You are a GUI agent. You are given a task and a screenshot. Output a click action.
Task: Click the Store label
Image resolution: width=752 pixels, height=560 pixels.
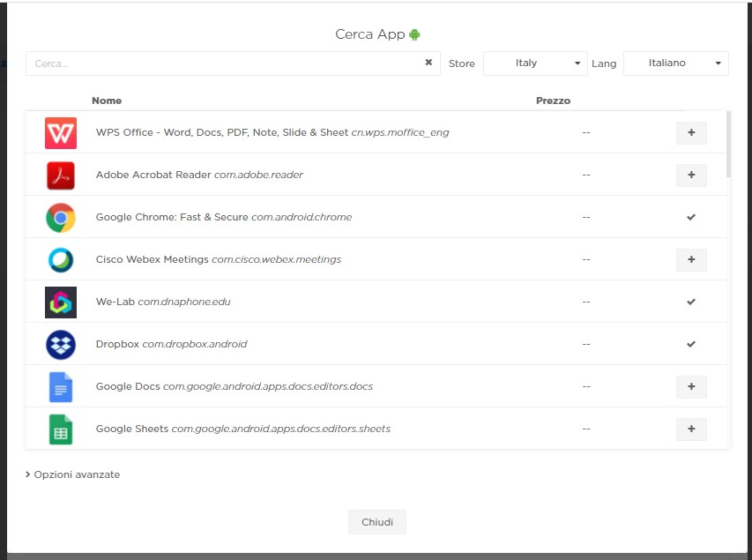pyautogui.click(x=461, y=63)
